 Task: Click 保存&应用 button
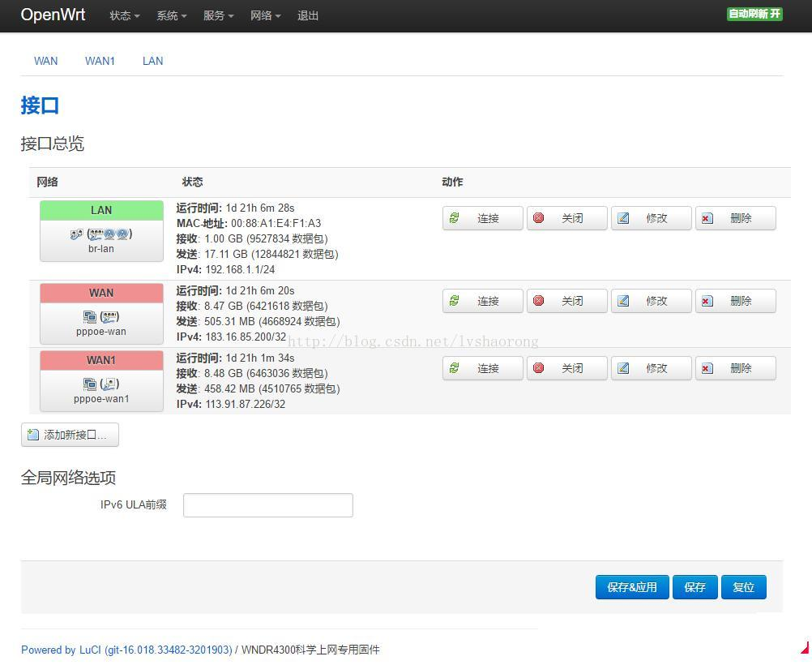coord(632,587)
